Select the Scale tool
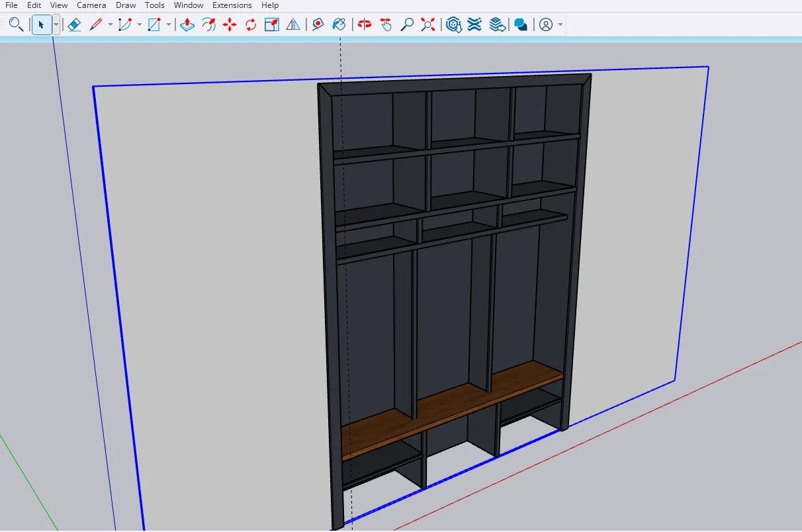802x532 pixels. (271, 25)
